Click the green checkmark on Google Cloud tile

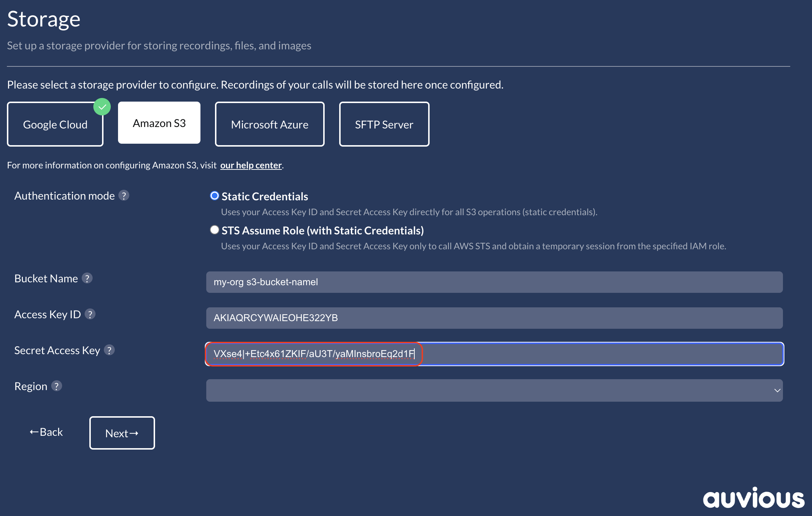pyautogui.click(x=102, y=107)
